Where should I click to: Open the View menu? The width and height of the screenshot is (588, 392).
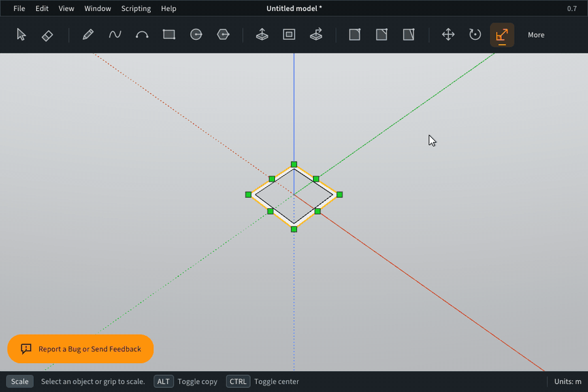tap(67, 8)
